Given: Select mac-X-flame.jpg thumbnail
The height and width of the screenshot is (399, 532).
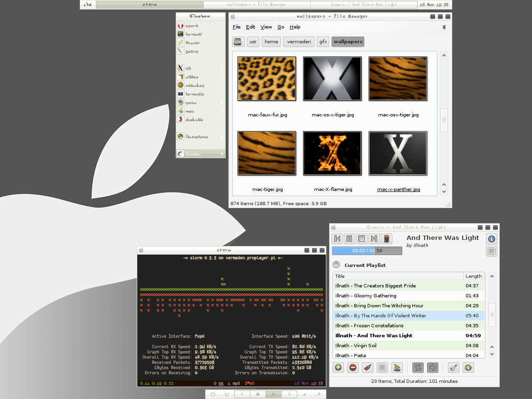Looking at the screenshot, I should [332, 153].
